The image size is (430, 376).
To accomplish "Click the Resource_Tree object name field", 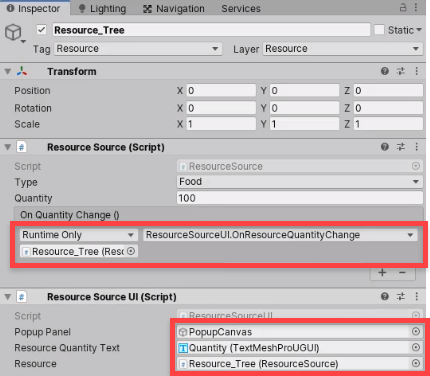I will click(x=211, y=30).
